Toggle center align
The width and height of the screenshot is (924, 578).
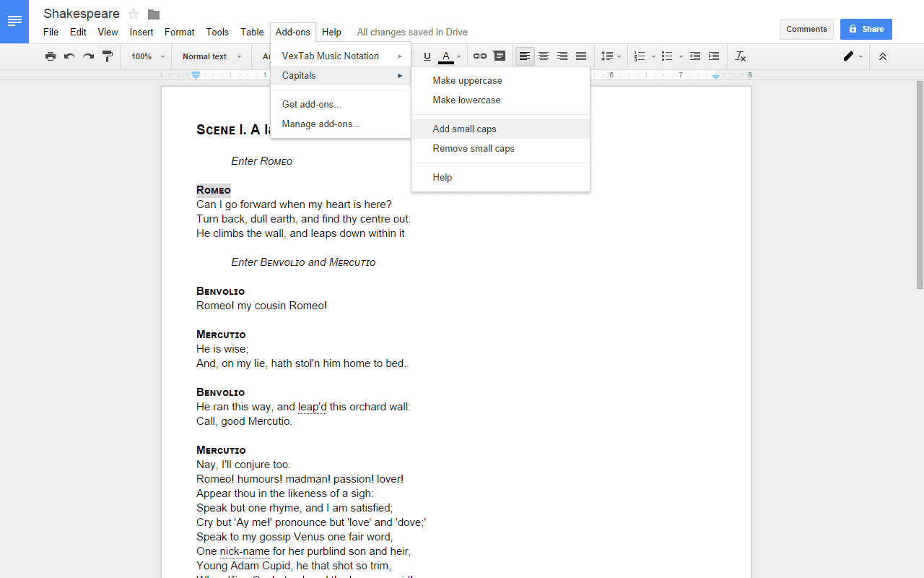coord(544,56)
